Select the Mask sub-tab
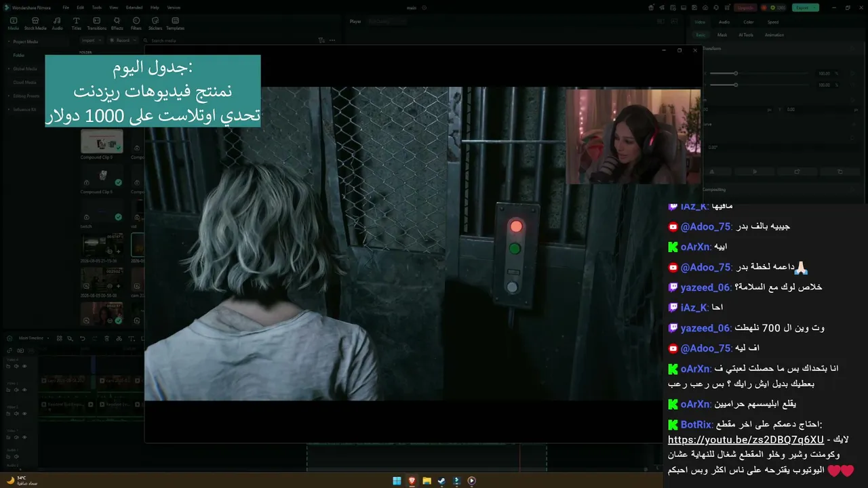 click(x=722, y=35)
